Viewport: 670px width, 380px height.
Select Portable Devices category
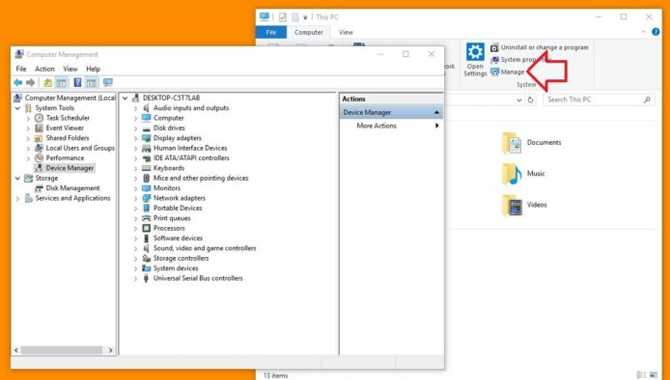pyautogui.click(x=178, y=208)
